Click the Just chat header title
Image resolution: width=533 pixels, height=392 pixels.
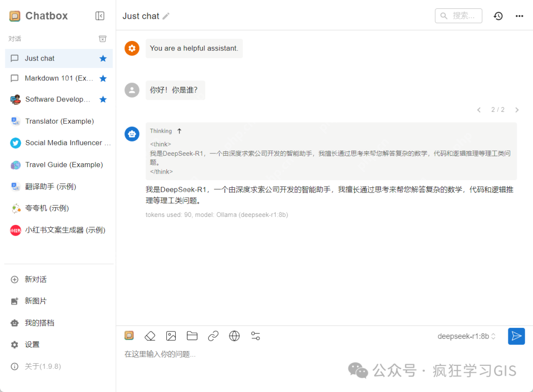click(141, 16)
